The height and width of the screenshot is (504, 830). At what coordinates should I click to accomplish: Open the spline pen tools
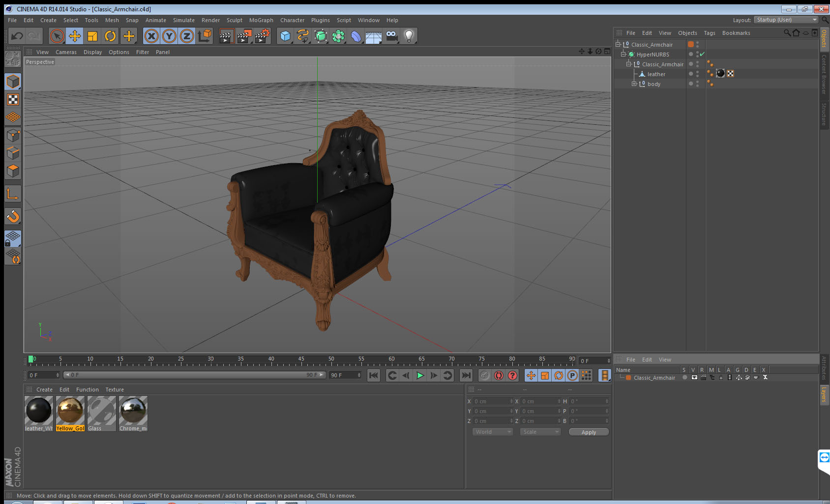(303, 36)
